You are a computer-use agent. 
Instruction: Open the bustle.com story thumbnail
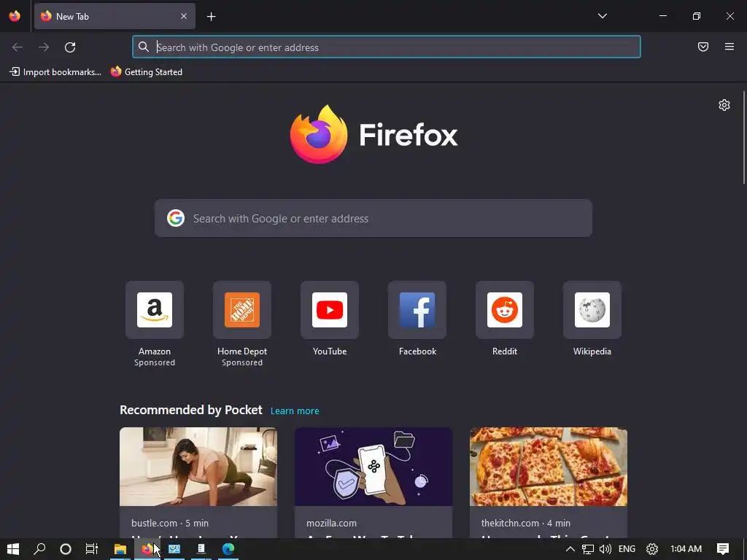[198, 467]
